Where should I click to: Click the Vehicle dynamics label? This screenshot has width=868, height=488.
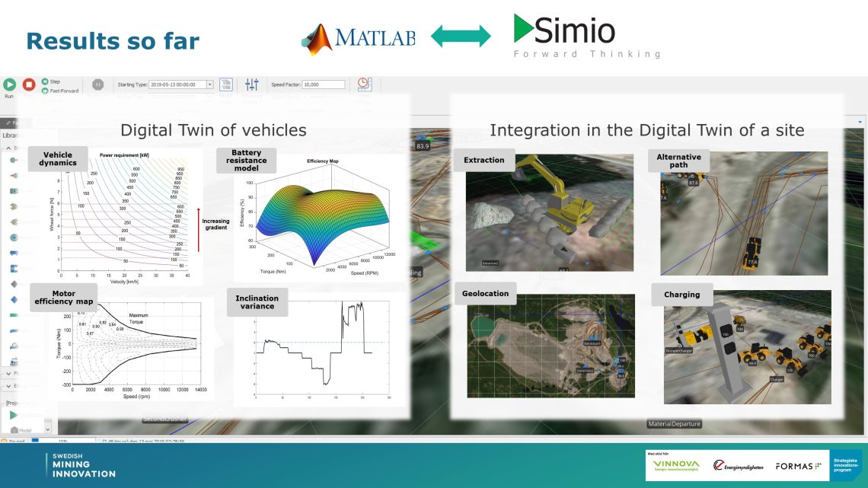(x=58, y=159)
